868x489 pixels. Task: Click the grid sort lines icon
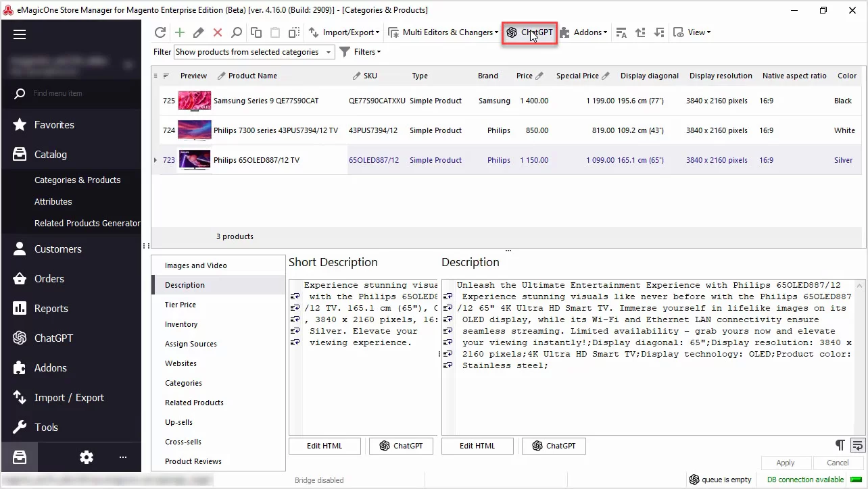166,76
